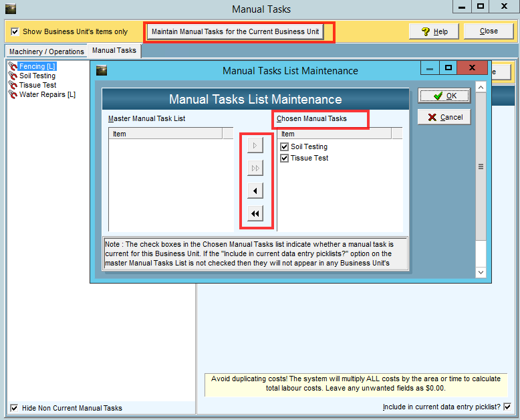Image resolution: width=520 pixels, height=420 pixels.
Task: Switch to the Machinery / Operations tab
Action: (x=47, y=51)
